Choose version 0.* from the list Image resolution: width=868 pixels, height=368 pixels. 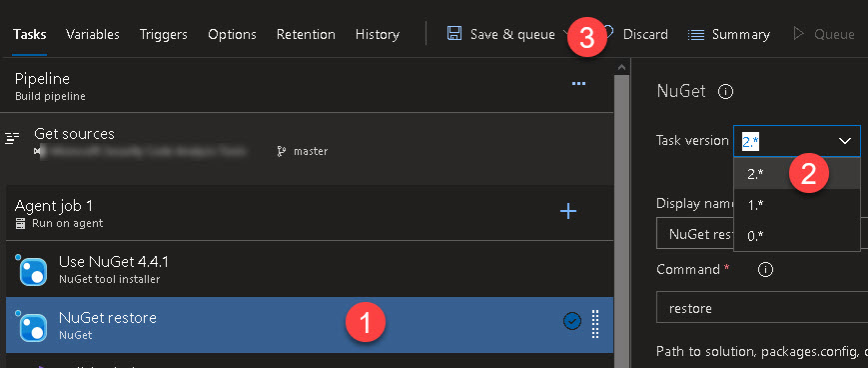[x=797, y=236]
